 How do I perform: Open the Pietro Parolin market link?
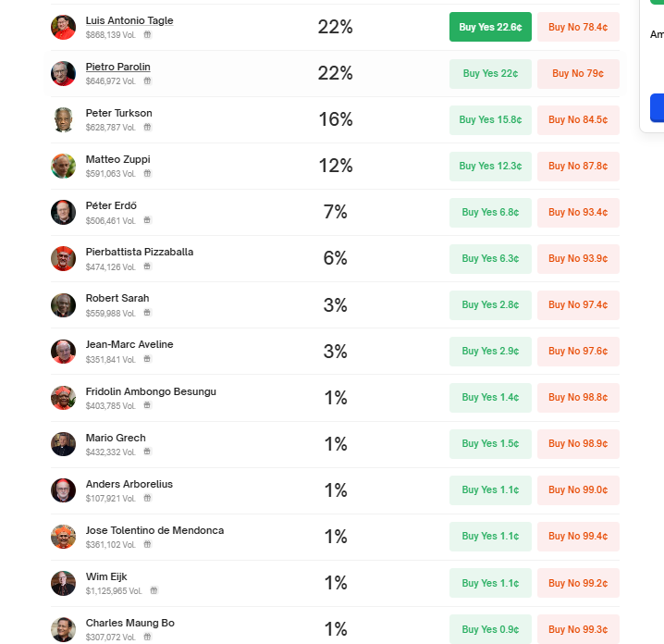[x=117, y=67]
